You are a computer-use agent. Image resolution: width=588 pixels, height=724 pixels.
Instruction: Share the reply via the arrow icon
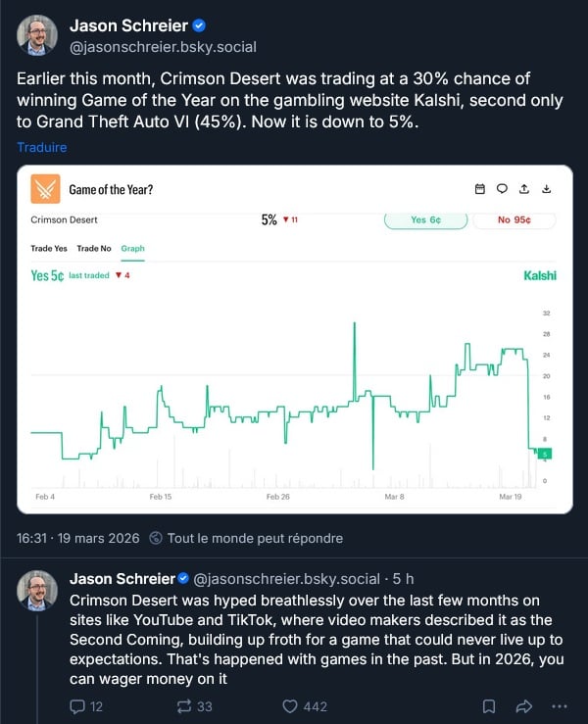(x=523, y=705)
